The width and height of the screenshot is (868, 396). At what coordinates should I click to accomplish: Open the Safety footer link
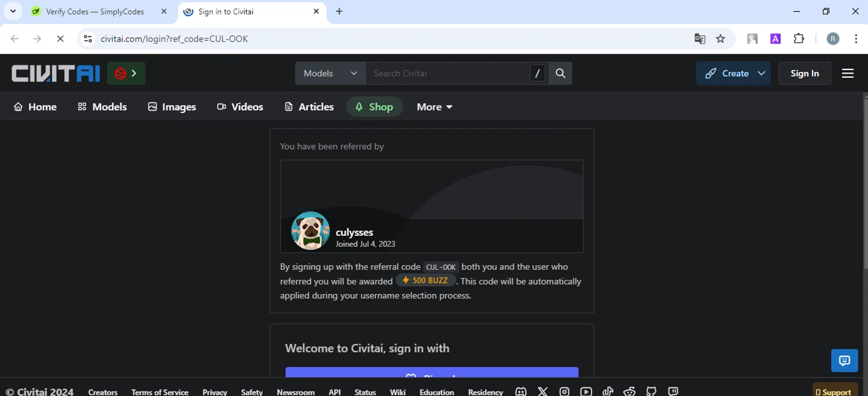252,392
